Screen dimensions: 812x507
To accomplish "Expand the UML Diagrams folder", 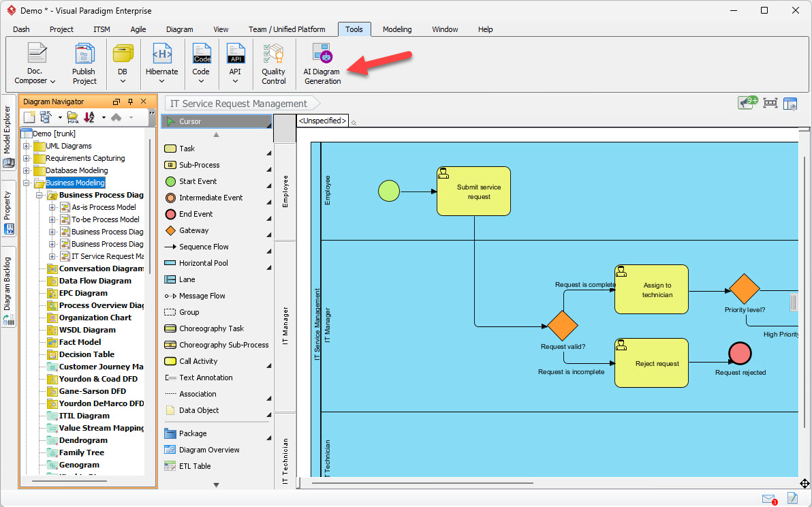I will click(27, 146).
